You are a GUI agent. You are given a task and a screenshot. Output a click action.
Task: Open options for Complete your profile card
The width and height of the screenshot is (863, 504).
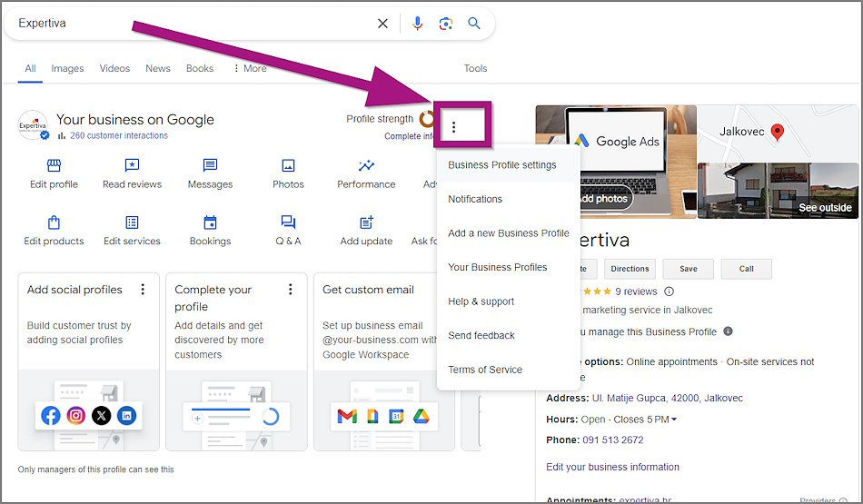291,290
